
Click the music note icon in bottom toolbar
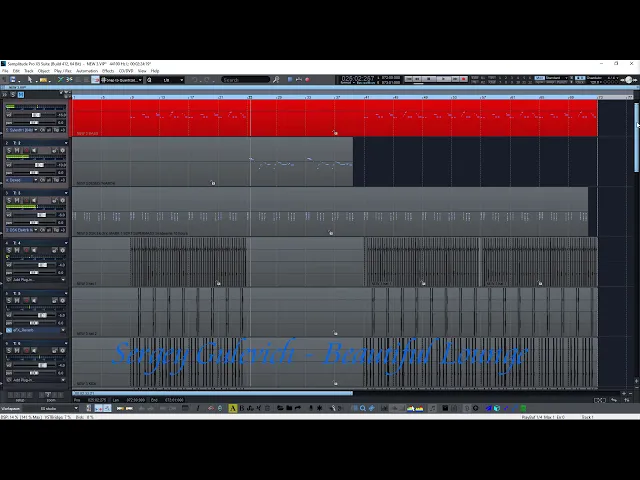pyautogui.click(x=432, y=408)
